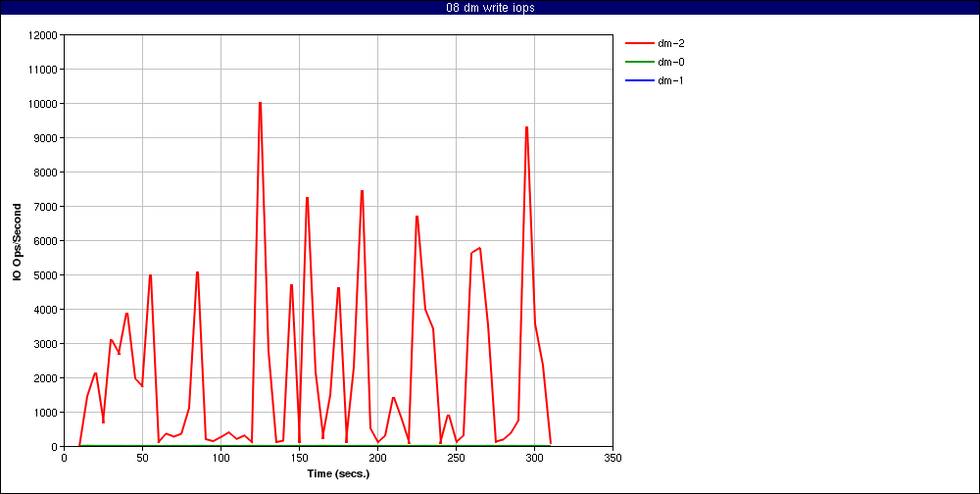Click the green dm-0 legend line swatch
This screenshot has width=980, height=494.
click(638, 62)
